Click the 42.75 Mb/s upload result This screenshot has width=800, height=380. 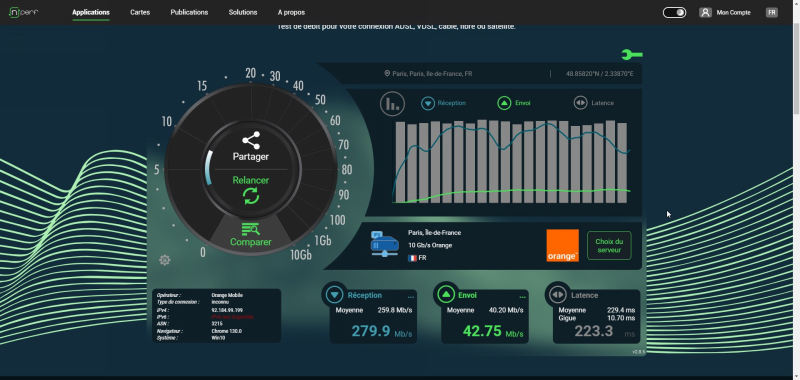(493, 332)
